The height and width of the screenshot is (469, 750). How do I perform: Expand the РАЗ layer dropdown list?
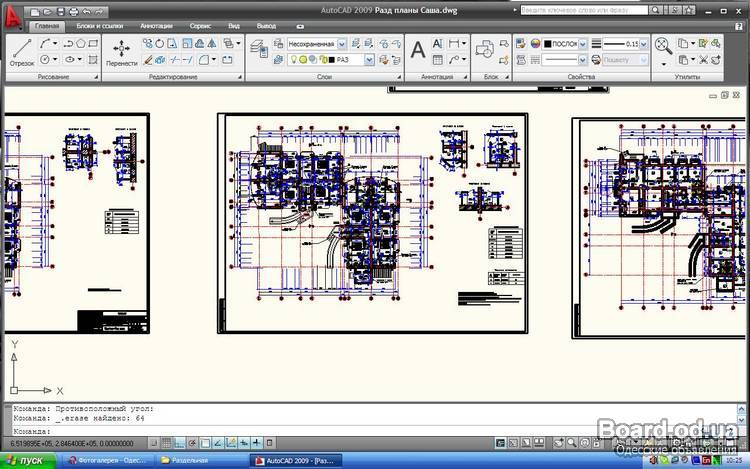click(341, 59)
